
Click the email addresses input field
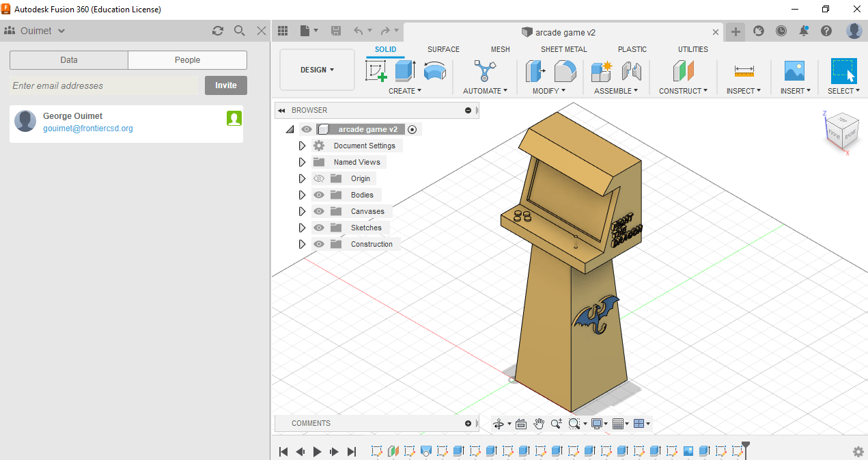pyautogui.click(x=104, y=85)
